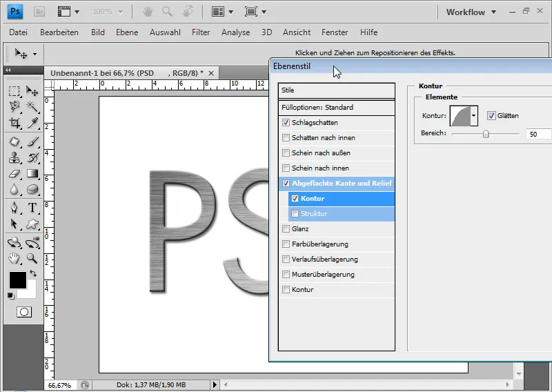Open the Bearbeiten menu
Image resolution: width=552 pixels, height=392 pixels.
[x=59, y=32]
